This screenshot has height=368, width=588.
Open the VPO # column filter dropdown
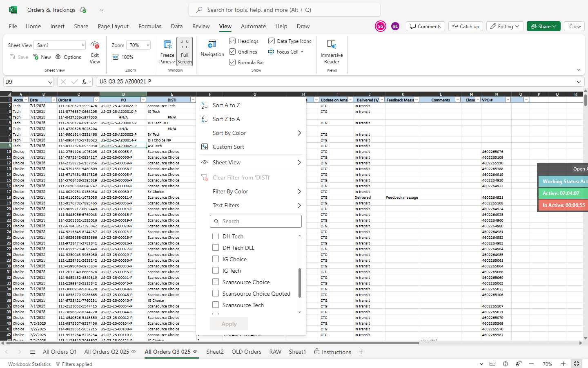[508, 100]
